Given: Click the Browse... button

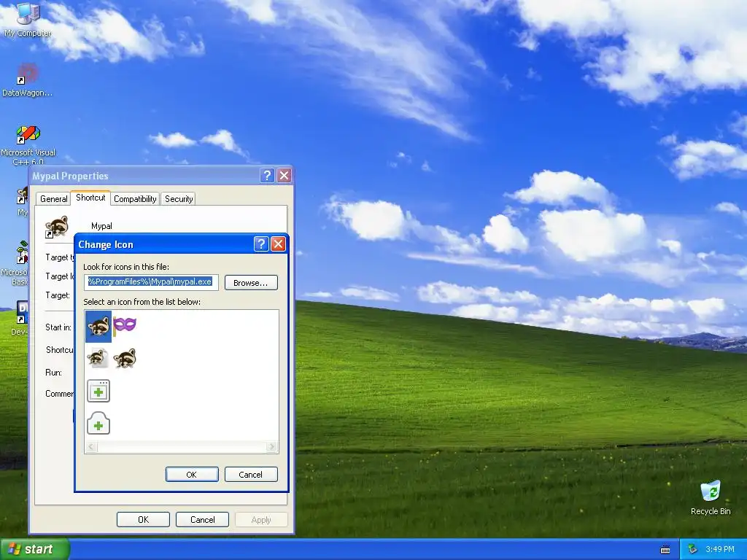Looking at the screenshot, I should (251, 283).
